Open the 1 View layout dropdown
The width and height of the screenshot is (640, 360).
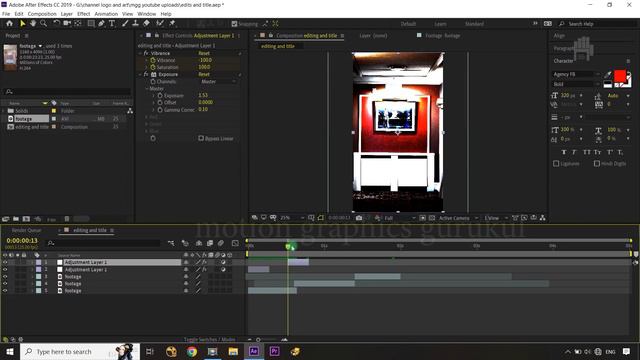(x=496, y=218)
